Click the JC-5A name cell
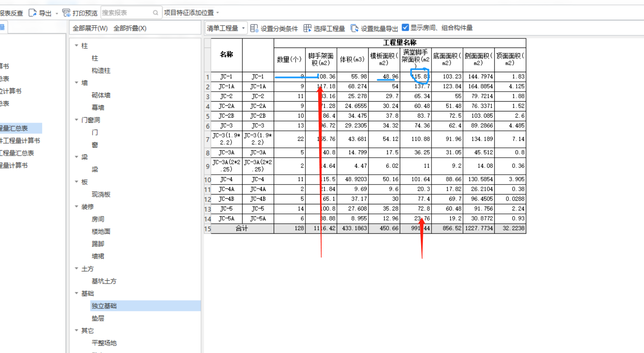644x353 pixels. point(227,219)
